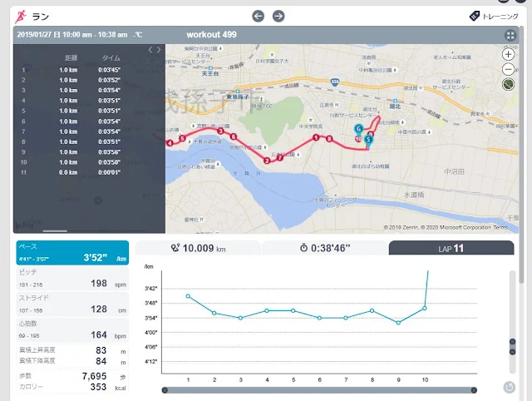Switch chart to time 0:38'46" tab
Image resolution: width=532 pixels, height=401 pixels.
(325, 248)
